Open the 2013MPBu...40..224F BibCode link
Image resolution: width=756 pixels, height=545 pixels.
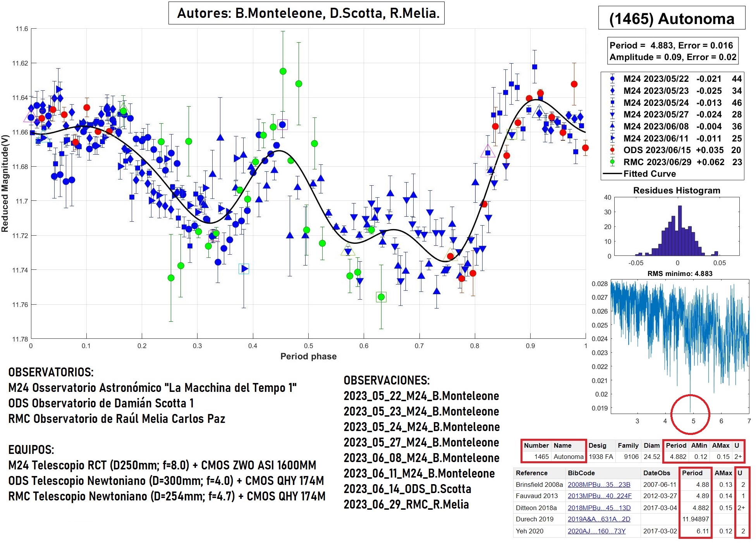600,496
